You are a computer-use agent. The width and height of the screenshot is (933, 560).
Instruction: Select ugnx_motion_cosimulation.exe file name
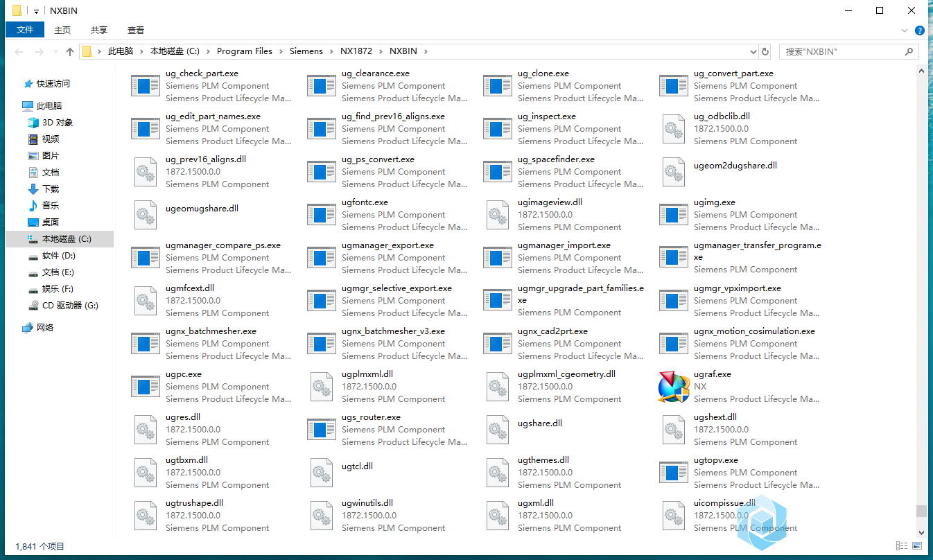(x=754, y=331)
